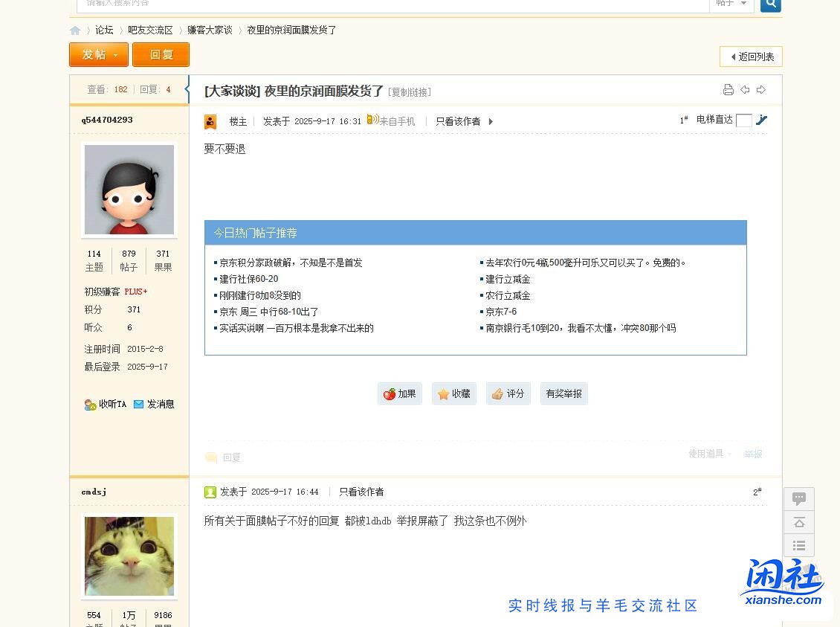Go to previous thread via left arrow icon
The width and height of the screenshot is (840, 627).
[744, 89]
